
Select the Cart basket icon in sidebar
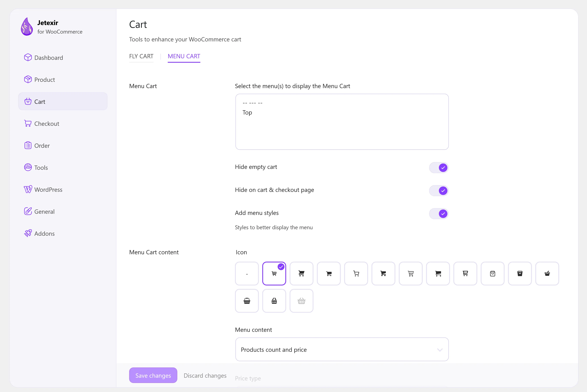point(28,102)
